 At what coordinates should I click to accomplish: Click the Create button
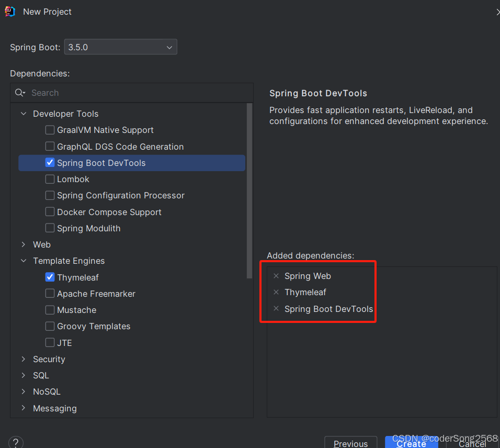click(x=412, y=443)
